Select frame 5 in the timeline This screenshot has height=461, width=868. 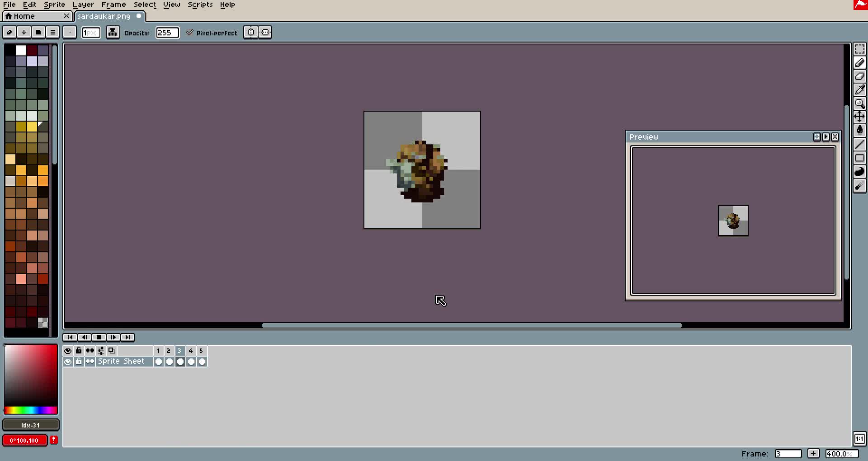(x=201, y=351)
